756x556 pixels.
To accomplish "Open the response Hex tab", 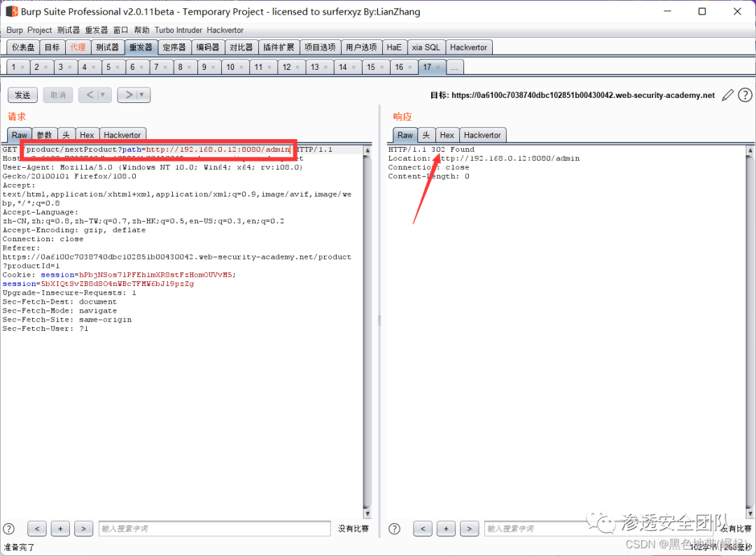I will 447,135.
